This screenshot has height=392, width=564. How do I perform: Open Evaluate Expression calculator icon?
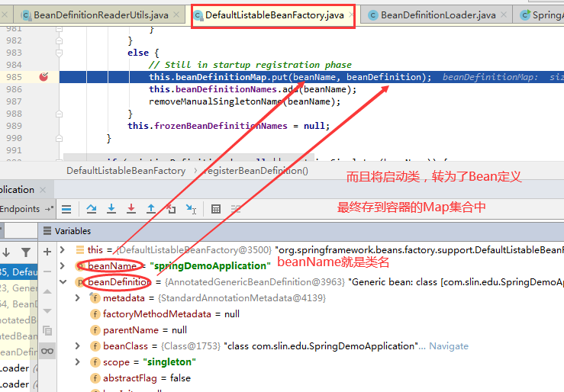click(x=216, y=209)
